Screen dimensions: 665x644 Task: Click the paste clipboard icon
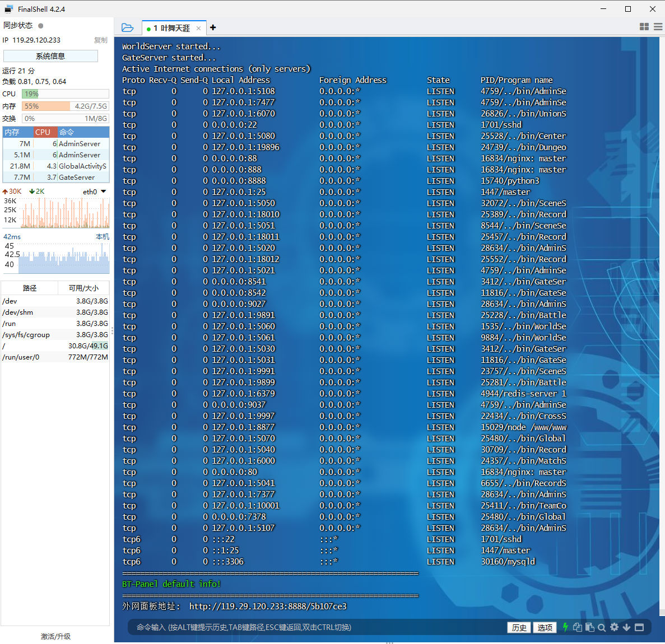tap(589, 627)
